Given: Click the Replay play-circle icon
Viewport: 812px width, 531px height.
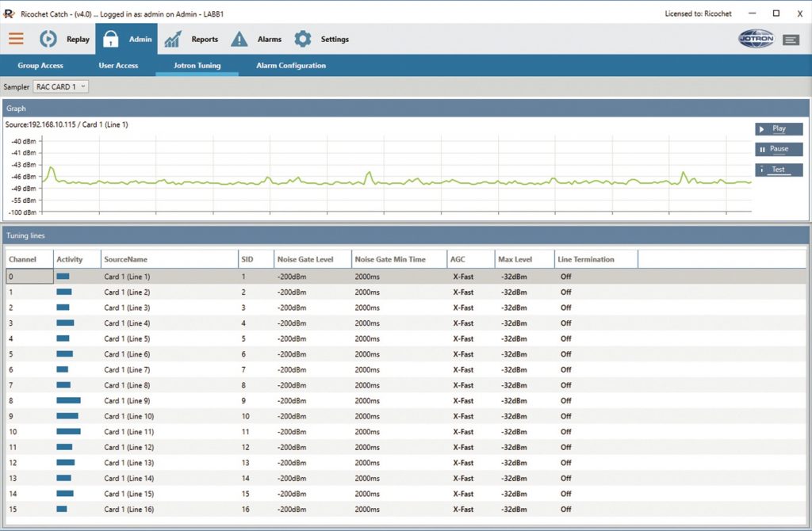Looking at the screenshot, I should click(48, 39).
